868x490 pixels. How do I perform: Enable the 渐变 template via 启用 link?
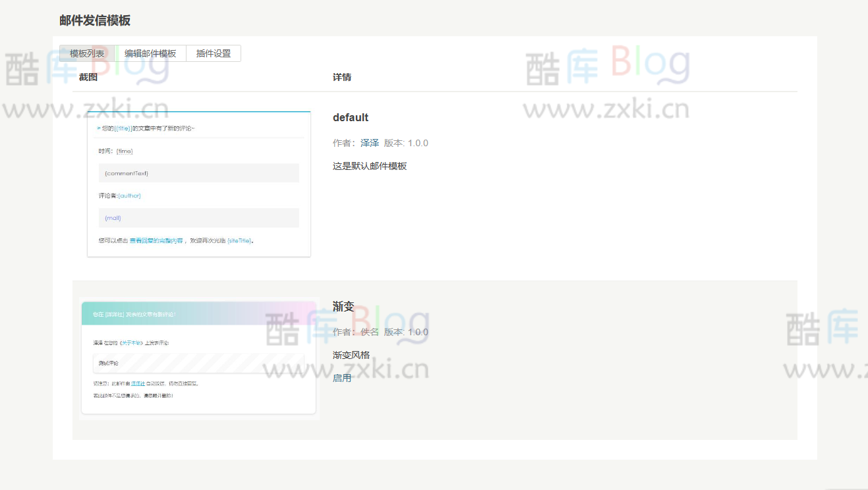click(342, 377)
